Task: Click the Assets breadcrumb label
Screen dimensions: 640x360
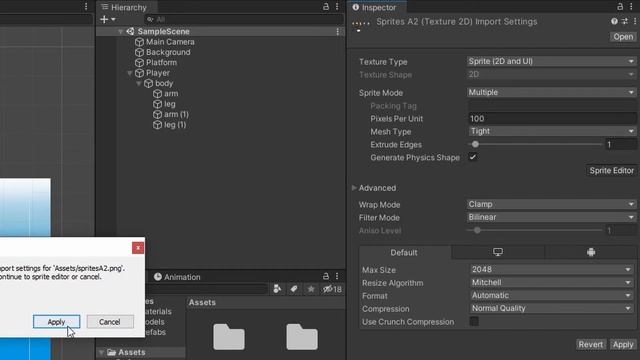Action: pyautogui.click(x=202, y=302)
